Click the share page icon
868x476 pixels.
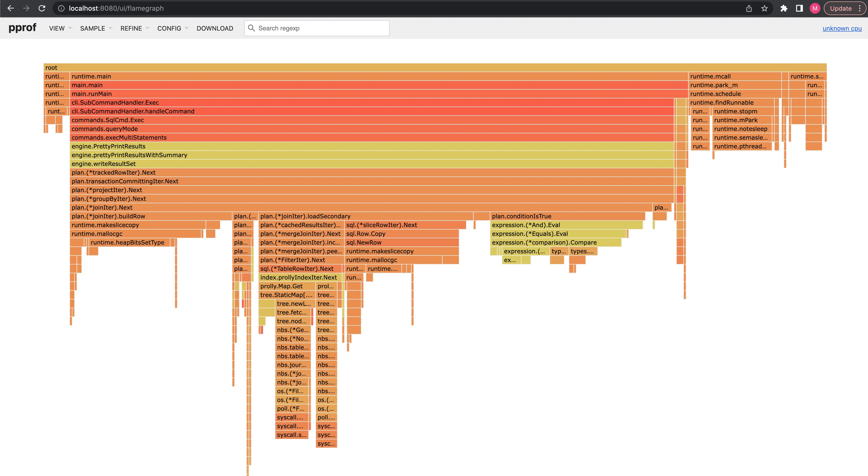point(749,8)
